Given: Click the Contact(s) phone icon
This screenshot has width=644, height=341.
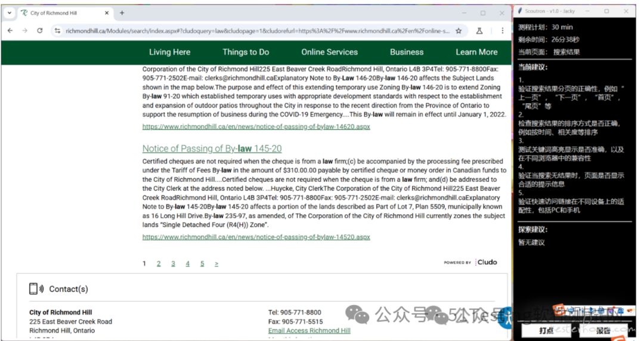Looking at the screenshot, I should click(x=36, y=289).
